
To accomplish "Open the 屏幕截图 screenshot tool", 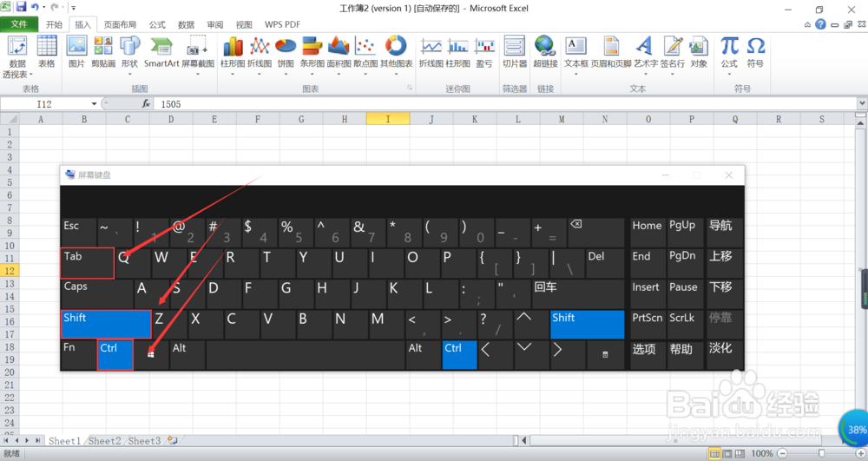I will [x=198, y=56].
